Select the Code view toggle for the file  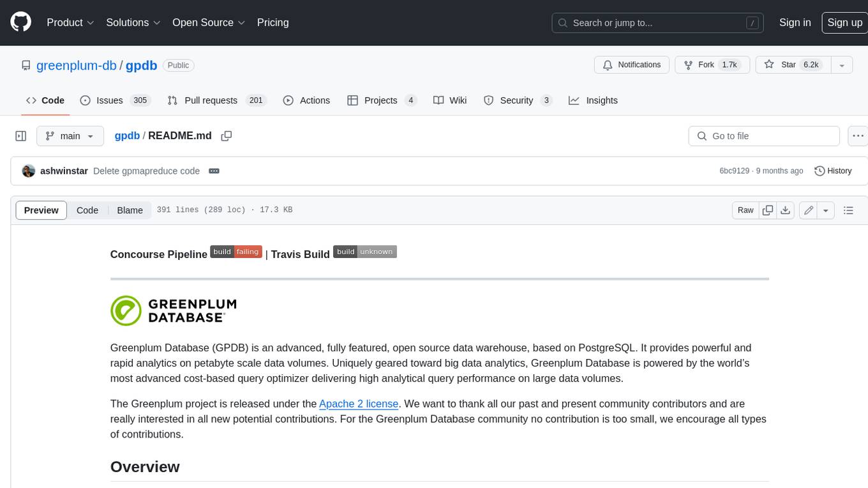pyautogui.click(x=87, y=210)
